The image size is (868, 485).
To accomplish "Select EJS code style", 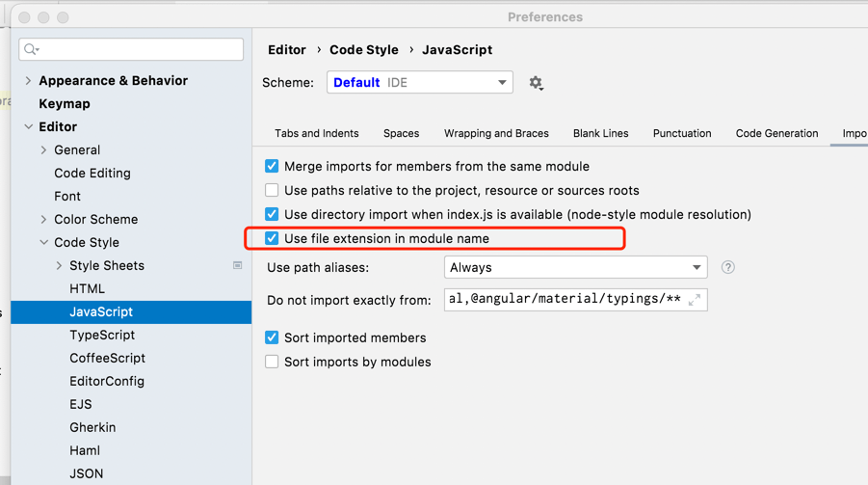I will point(81,405).
